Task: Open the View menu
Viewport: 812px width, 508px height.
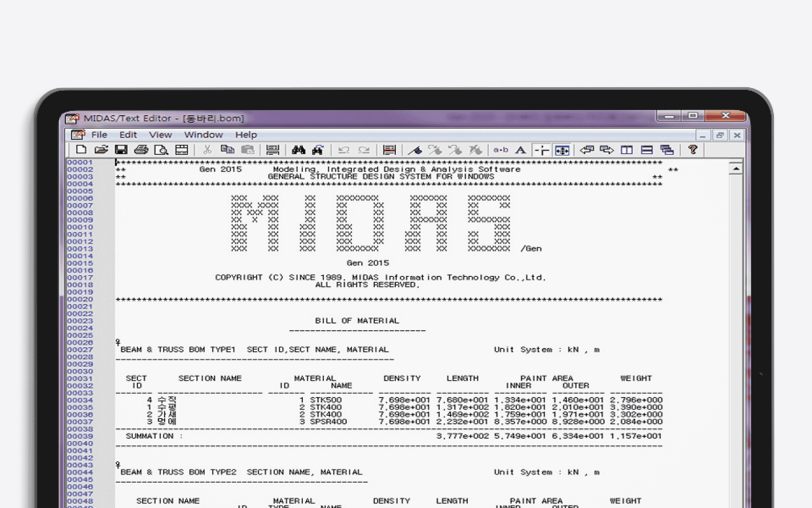Action: (x=160, y=135)
